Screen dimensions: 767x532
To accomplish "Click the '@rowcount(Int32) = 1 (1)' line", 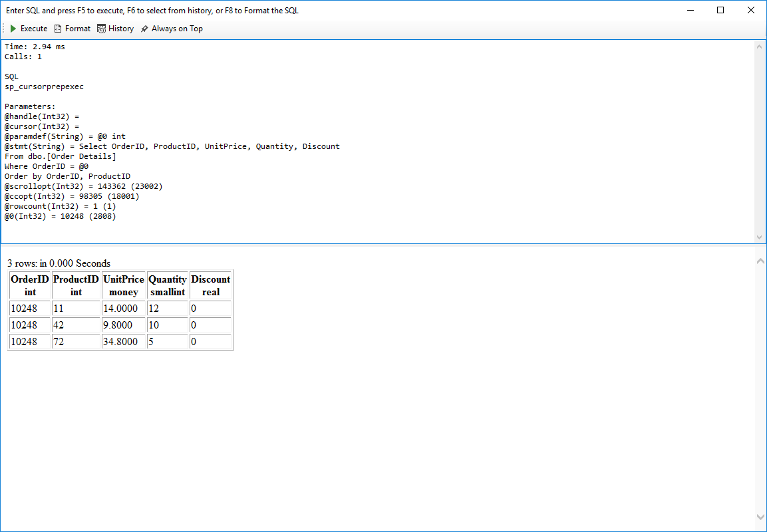I will (x=60, y=206).
